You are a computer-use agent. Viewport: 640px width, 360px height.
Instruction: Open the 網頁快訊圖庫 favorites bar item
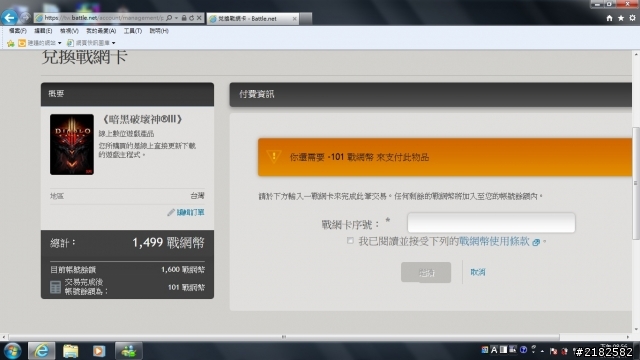[88, 43]
